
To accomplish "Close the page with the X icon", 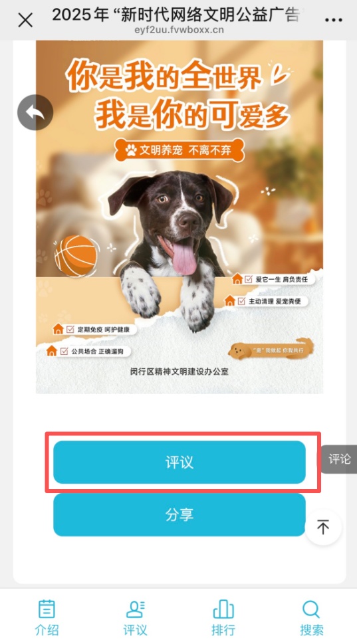I will tap(25, 20).
